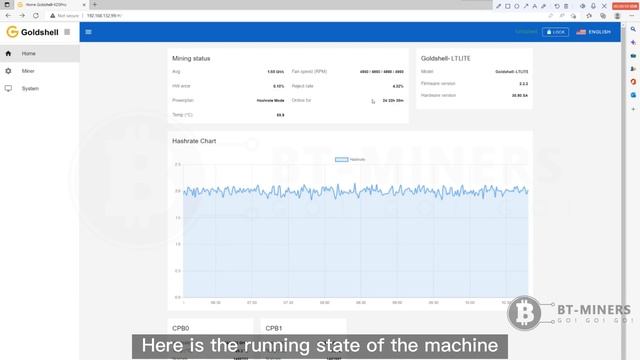640x360 pixels.
Task: Select the rectangle annotation tool
Action: point(508,6)
